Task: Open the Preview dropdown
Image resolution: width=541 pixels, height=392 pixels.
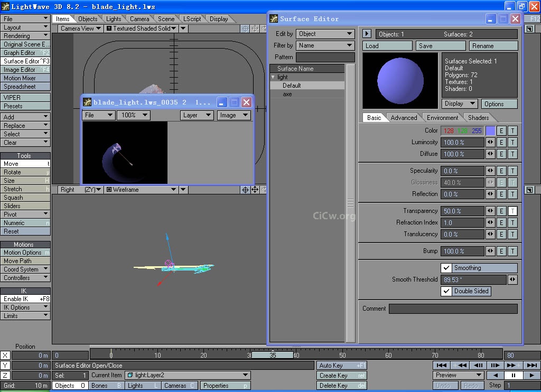Action: pyautogui.click(x=458, y=375)
